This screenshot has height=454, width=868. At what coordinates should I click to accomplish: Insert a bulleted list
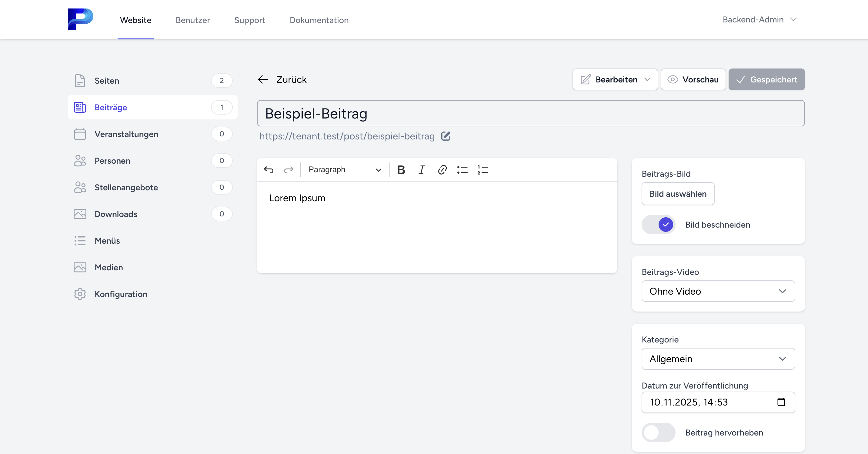[x=462, y=170]
